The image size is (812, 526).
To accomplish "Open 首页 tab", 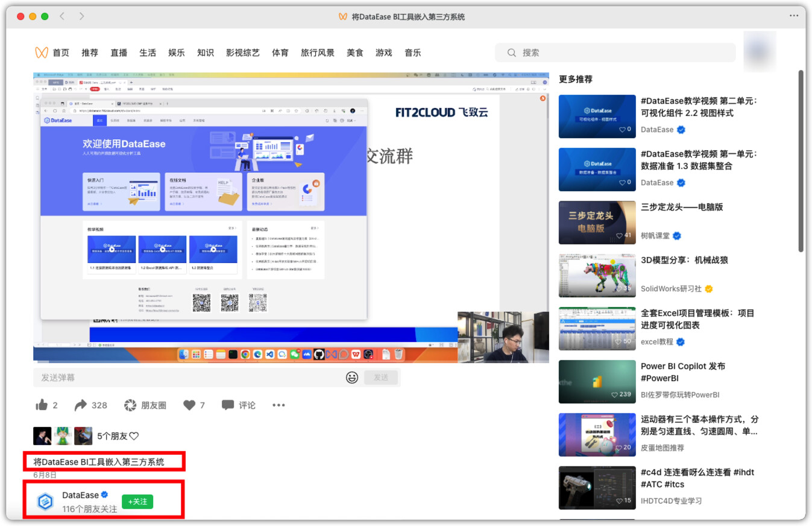I will (61, 52).
